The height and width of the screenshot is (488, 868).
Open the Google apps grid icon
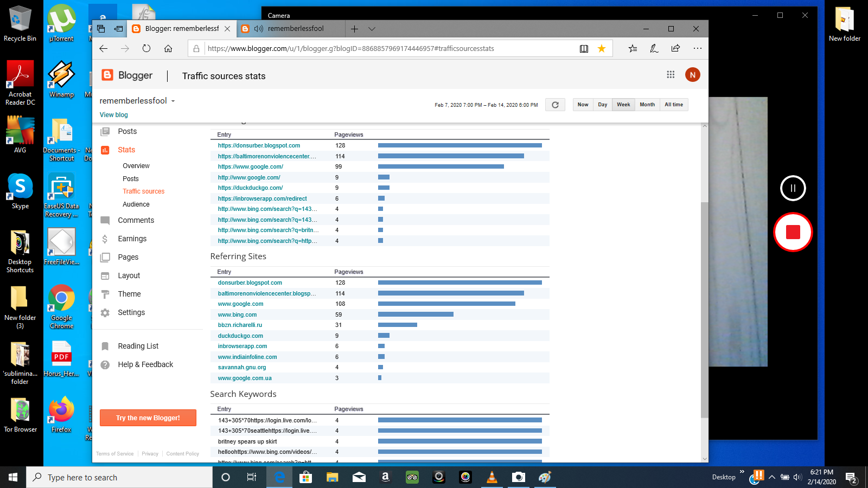671,75
